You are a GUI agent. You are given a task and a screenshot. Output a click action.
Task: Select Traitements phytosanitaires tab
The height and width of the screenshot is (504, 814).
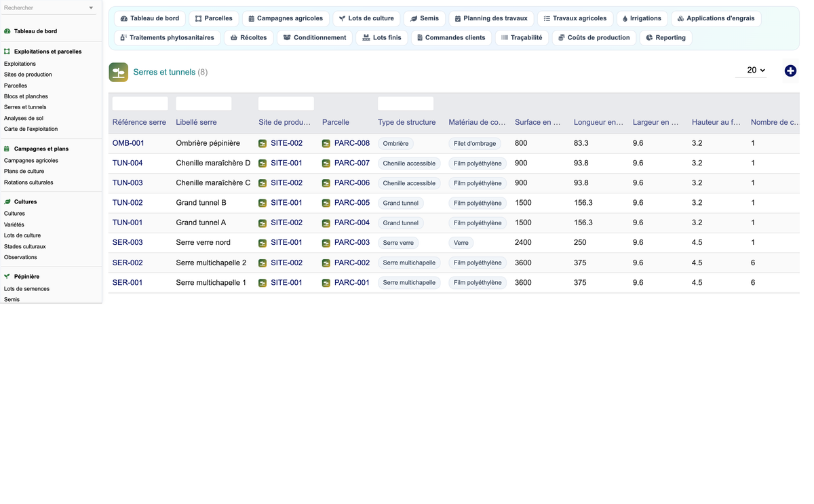click(167, 38)
